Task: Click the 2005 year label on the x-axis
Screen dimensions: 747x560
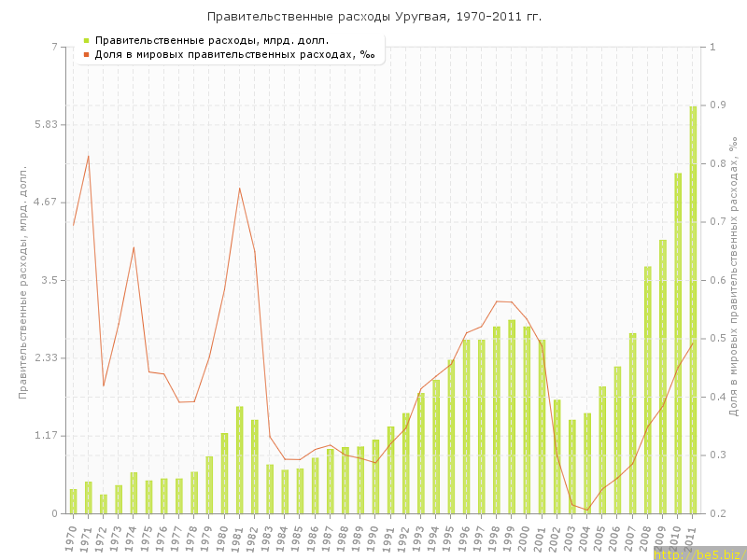Action: coord(601,536)
